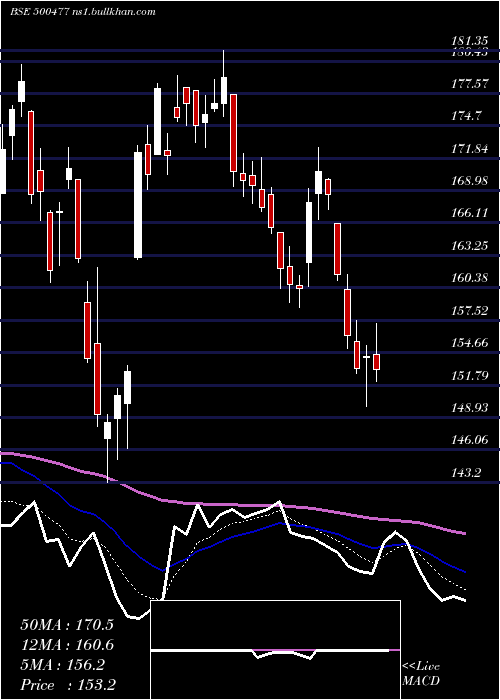This screenshot has width=500, height=700.
Task: Click the 166.11 price axis label
Action: 469,213
